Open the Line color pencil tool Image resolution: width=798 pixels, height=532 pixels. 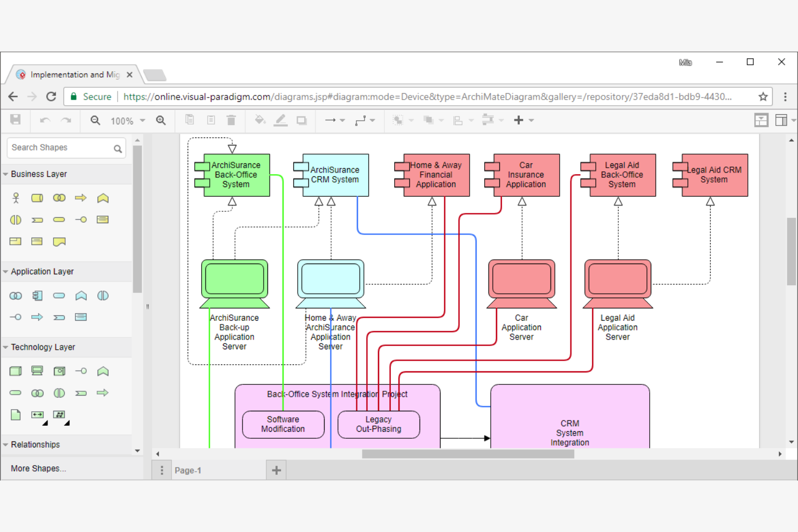tap(280, 120)
